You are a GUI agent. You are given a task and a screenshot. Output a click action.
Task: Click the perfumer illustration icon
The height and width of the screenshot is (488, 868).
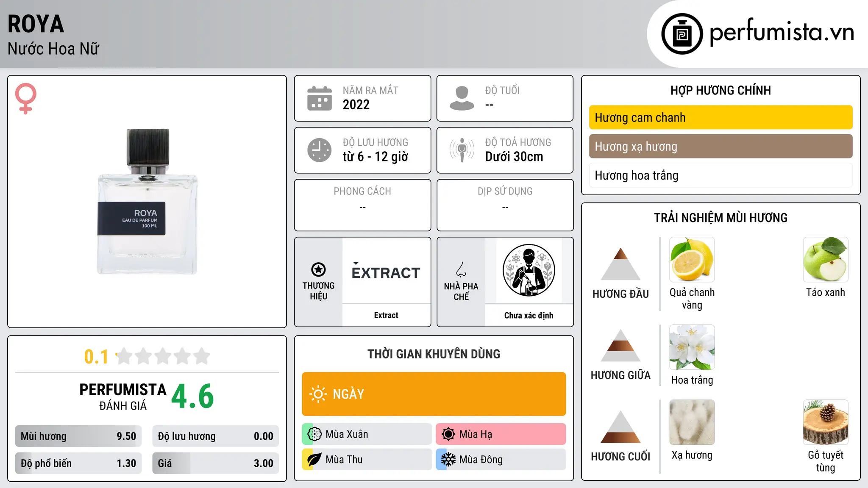pos(529,270)
